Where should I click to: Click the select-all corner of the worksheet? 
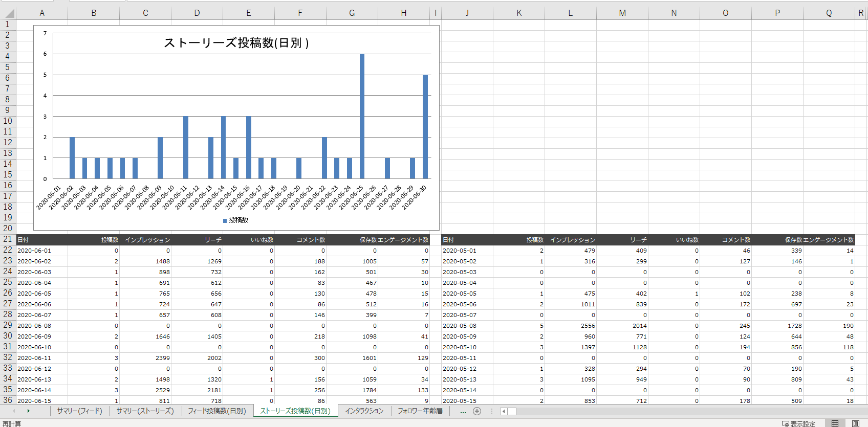click(x=8, y=13)
